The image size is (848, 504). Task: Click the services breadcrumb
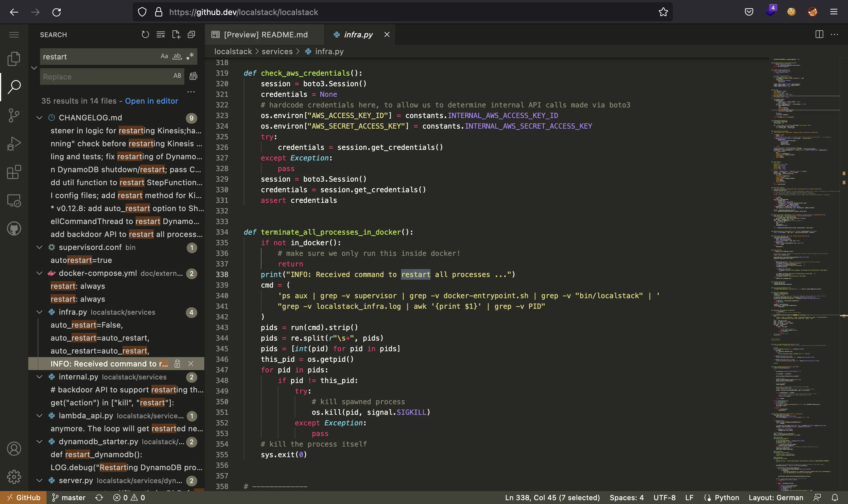(277, 52)
